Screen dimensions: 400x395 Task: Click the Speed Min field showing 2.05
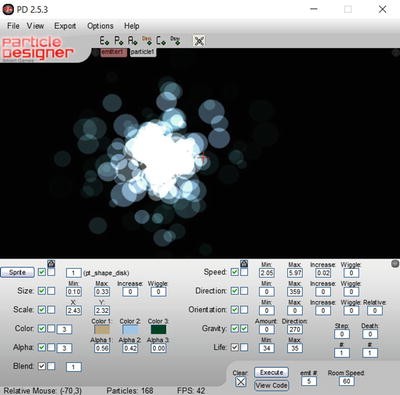tap(267, 273)
